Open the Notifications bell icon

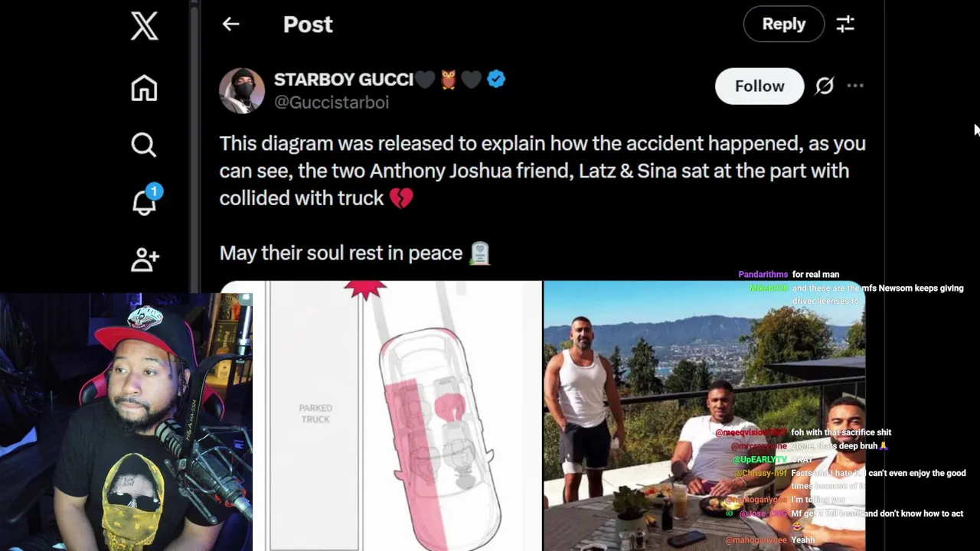(x=144, y=201)
